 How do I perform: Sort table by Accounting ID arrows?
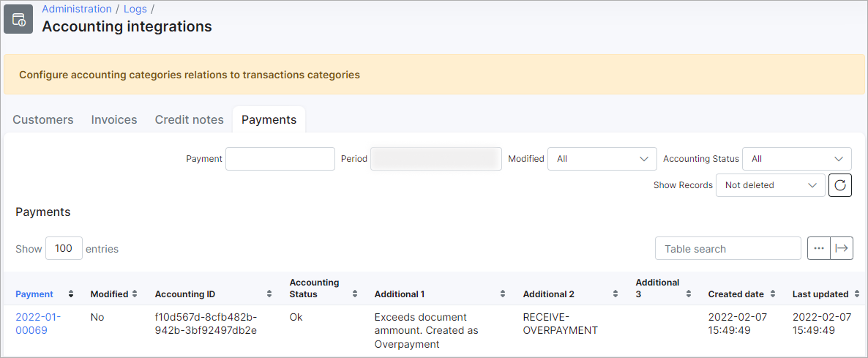click(x=269, y=294)
